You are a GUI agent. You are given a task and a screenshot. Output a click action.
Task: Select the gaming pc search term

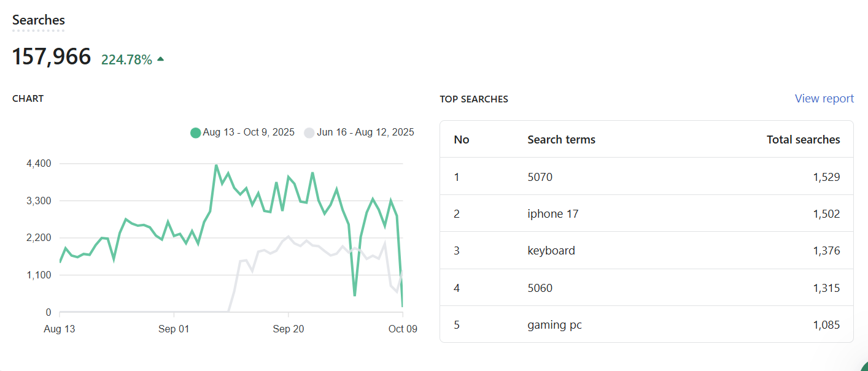tap(554, 325)
